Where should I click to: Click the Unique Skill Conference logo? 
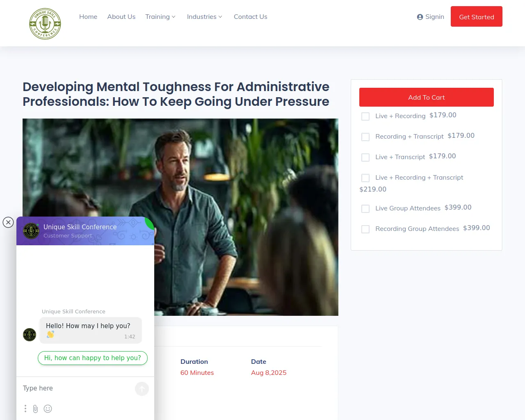coord(45,24)
